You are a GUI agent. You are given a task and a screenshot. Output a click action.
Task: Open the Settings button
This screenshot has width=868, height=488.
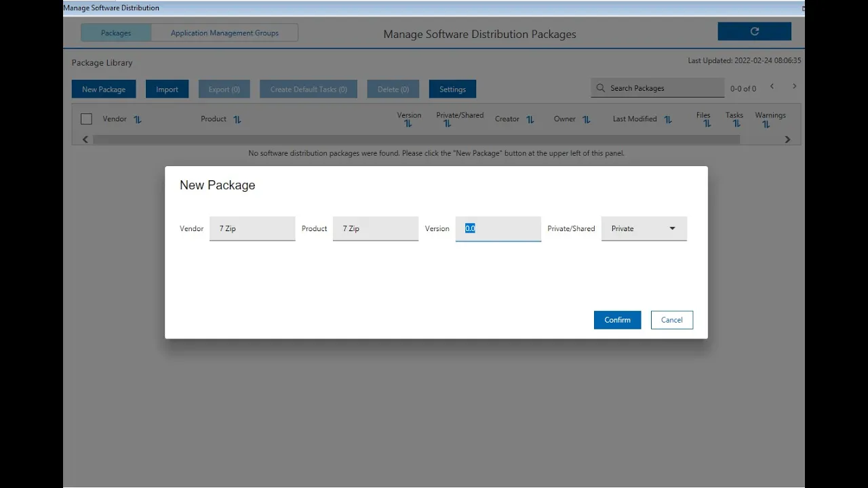(452, 89)
